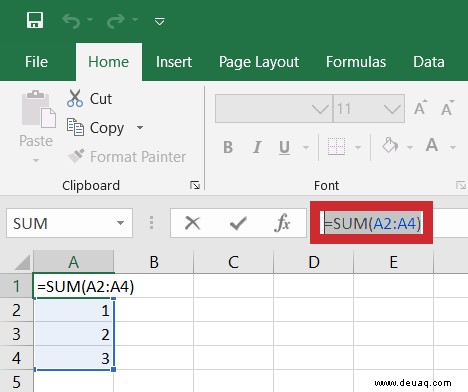Open the font size dropdown

392,109
